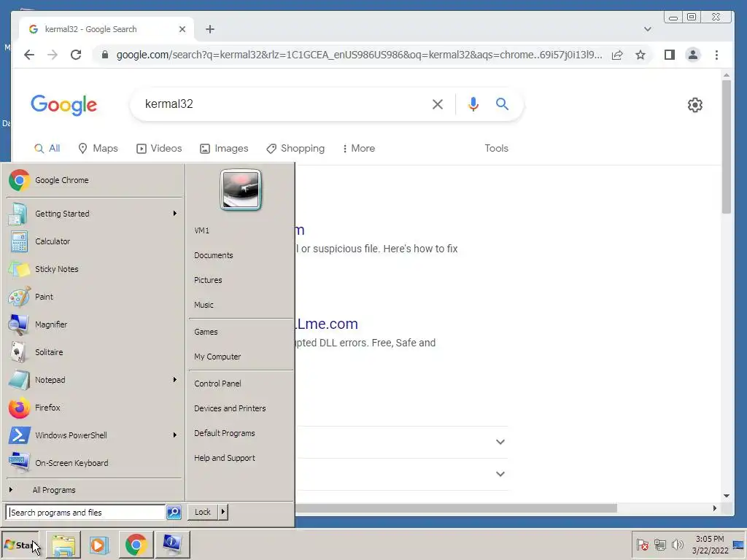Screen dimensions: 747x560
Task: Start Solitaire from Start menu
Action: tap(93, 352)
